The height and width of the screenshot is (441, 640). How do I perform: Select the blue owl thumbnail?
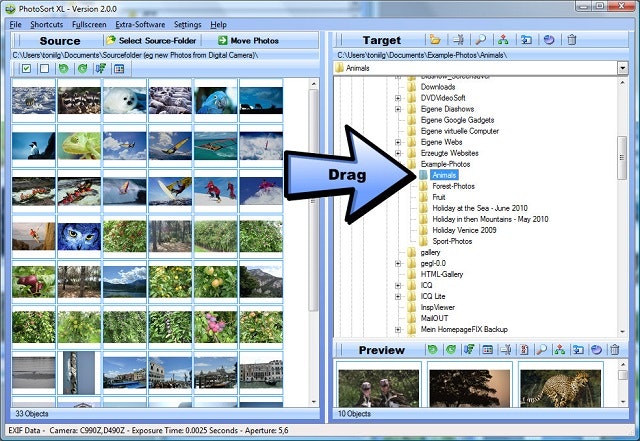pyautogui.click(x=79, y=236)
